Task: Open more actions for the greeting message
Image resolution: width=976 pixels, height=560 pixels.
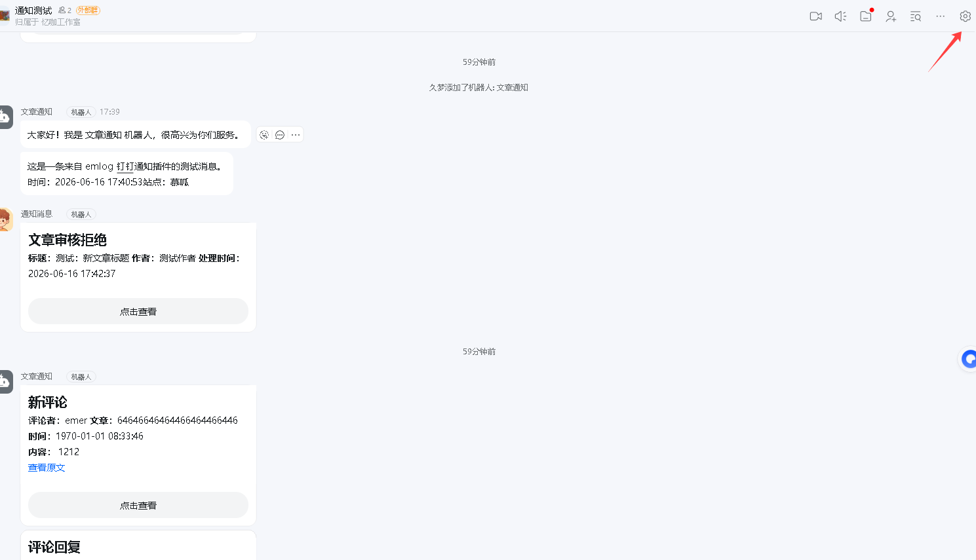Action: (296, 135)
